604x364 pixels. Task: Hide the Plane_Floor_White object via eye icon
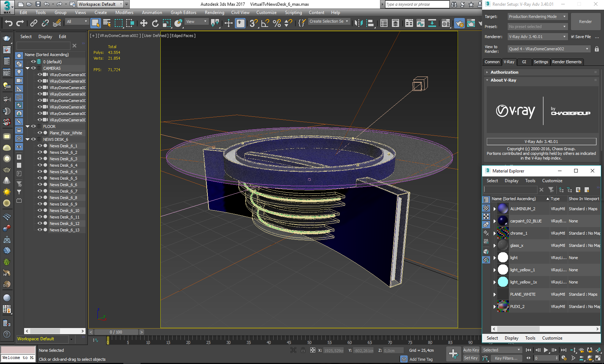40,133
